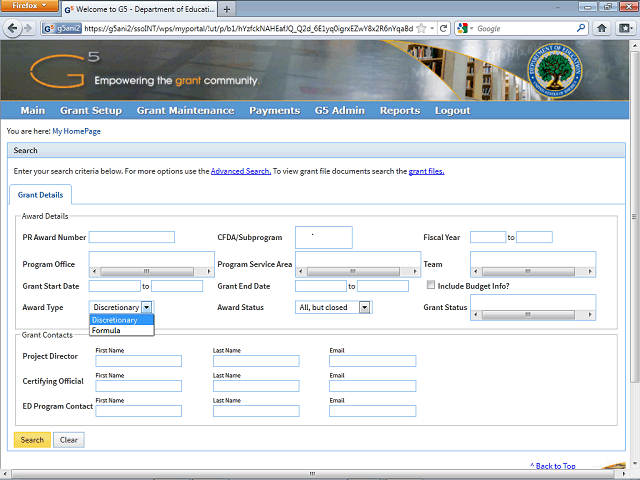The height and width of the screenshot is (480, 640).
Task: Click Project Director Email field
Action: pyautogui.click(x=373, y=361)
